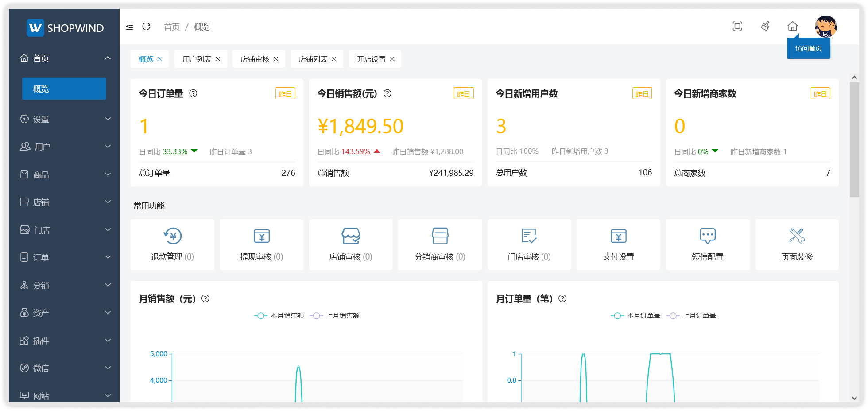This screenshot has width=868, height=411.
Task: Expand the 插件 sidebar menu
Action: [x=64, y=341]
